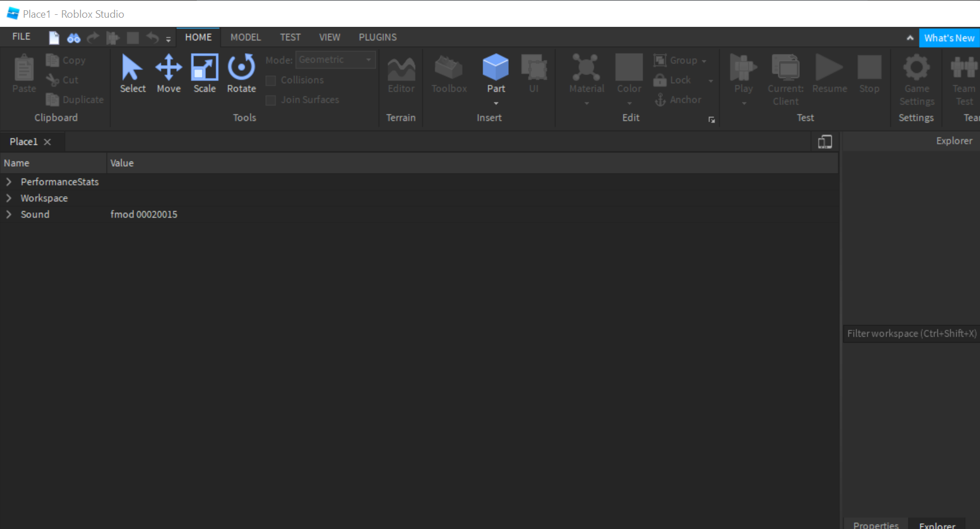980x529 pixels.
Task: Click the Team Test icon
Action: (964, 68)
